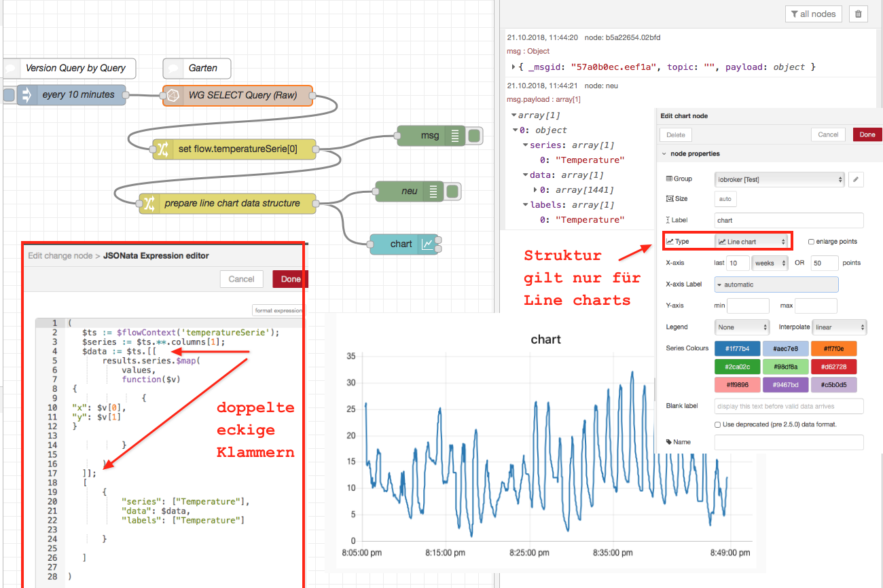Screen dimensions: 883x588
Task: Toggle the msg debug node button
Action: pos(475,136)
